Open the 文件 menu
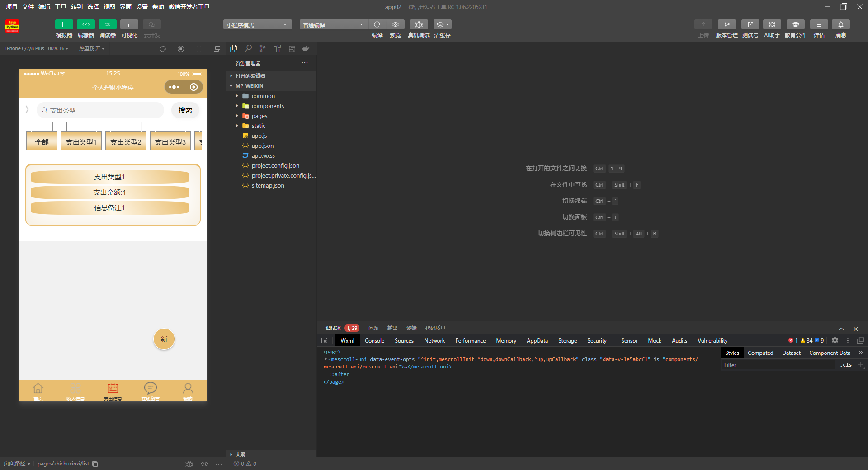Screen dimensions: 868x470 click(28, 7)
